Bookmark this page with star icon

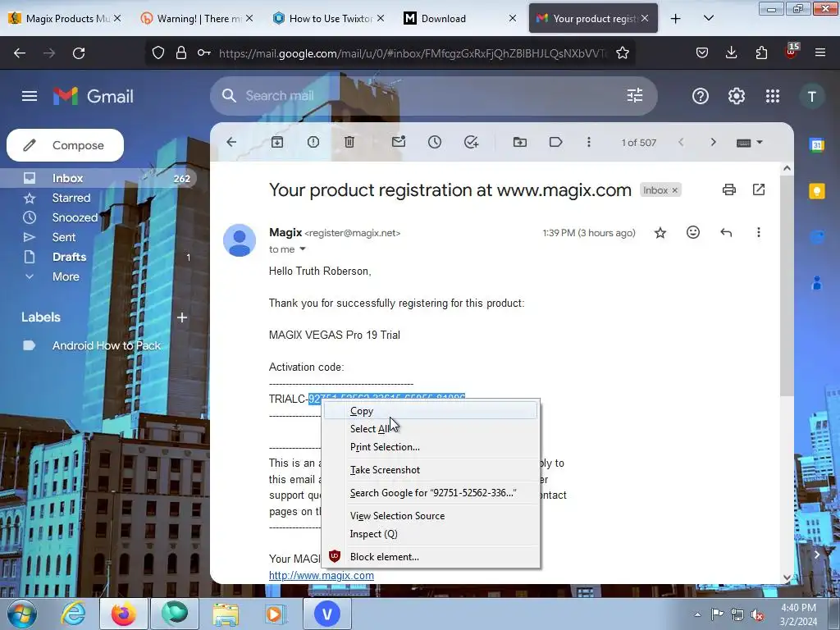pyautogui.click(x=623, y=52)
